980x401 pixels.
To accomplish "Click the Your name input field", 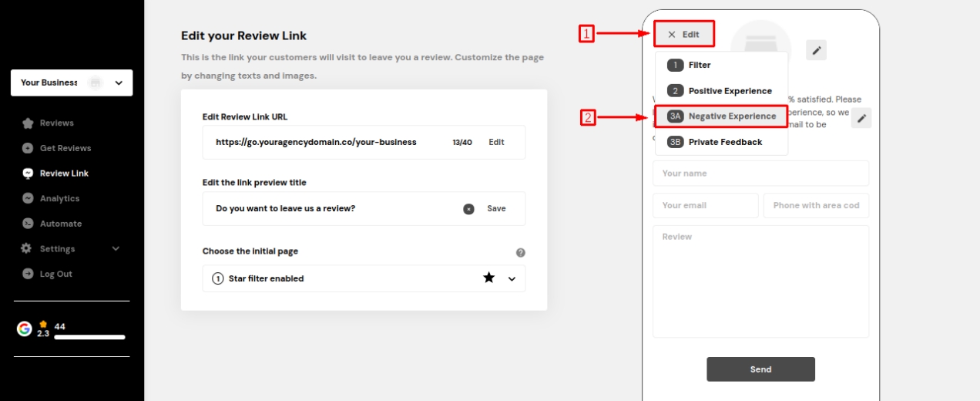I will point(760,174).
